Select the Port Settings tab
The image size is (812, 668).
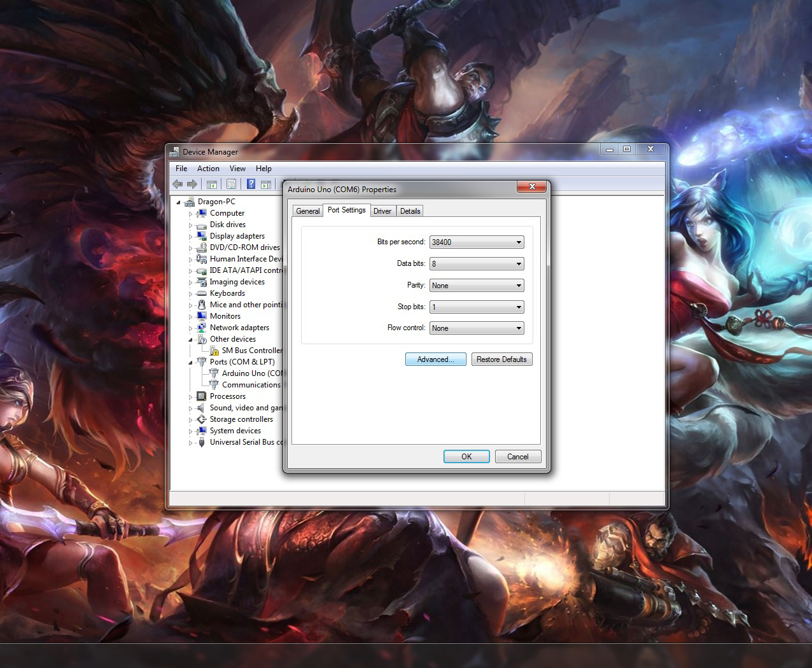tap(347, 210)
